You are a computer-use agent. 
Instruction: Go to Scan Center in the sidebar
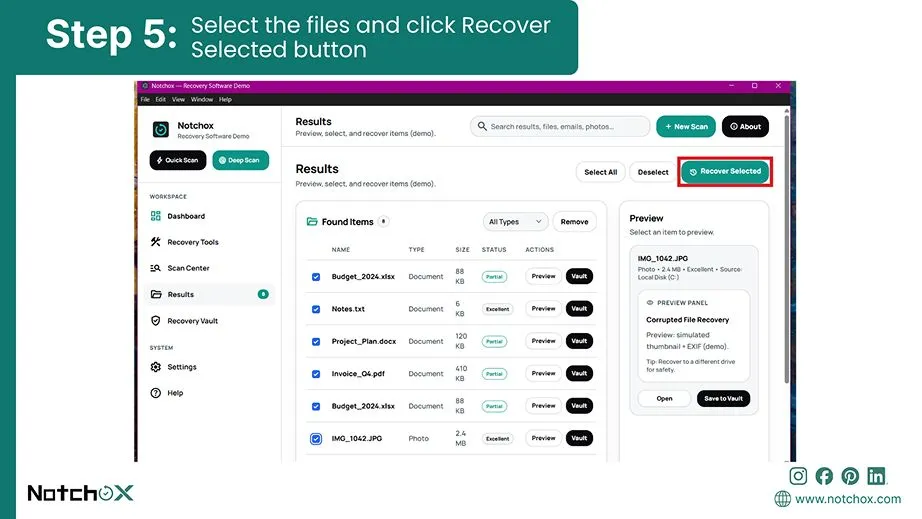pos(179,268)
